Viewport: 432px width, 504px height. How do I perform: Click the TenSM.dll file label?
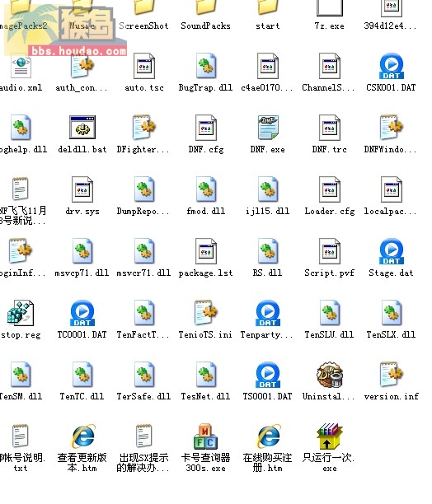coord(21,396)
